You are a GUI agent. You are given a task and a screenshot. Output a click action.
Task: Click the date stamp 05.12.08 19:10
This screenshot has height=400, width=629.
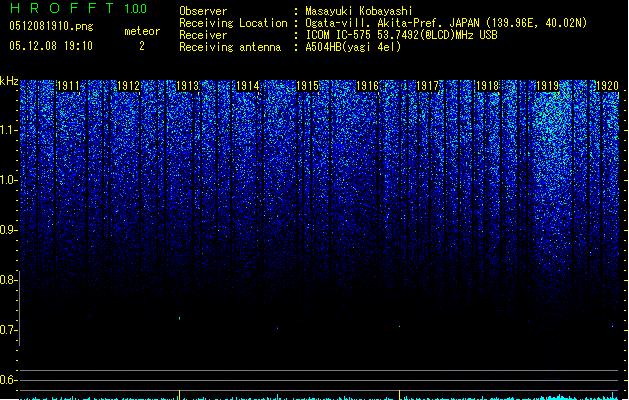tap(51, 46)
